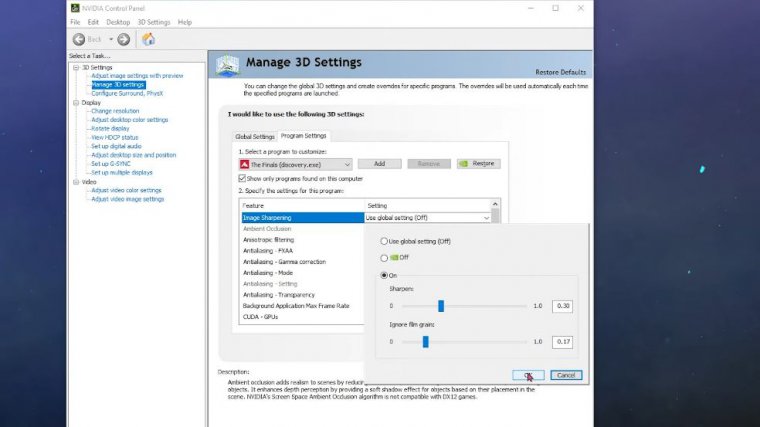Click the Forward arrow navigation icon
Image resolution: width=760 pixels, height=427 pixels.
tap(124, 39)
